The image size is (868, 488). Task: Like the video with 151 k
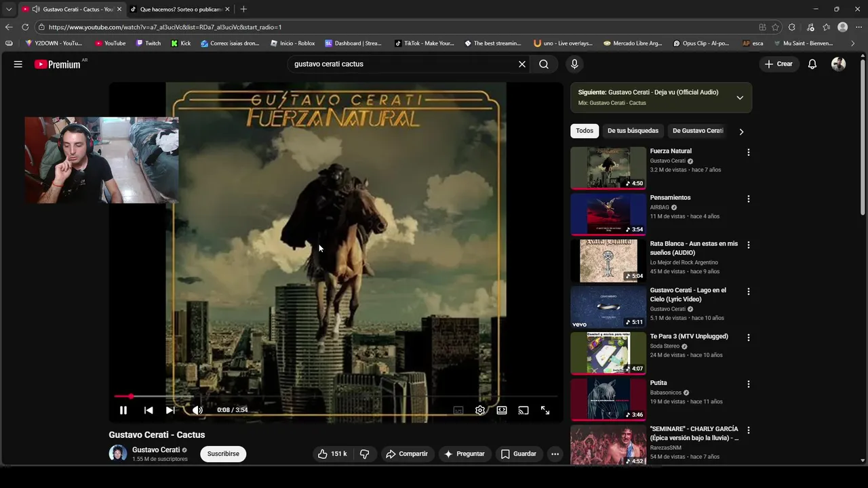pos(332,454)
